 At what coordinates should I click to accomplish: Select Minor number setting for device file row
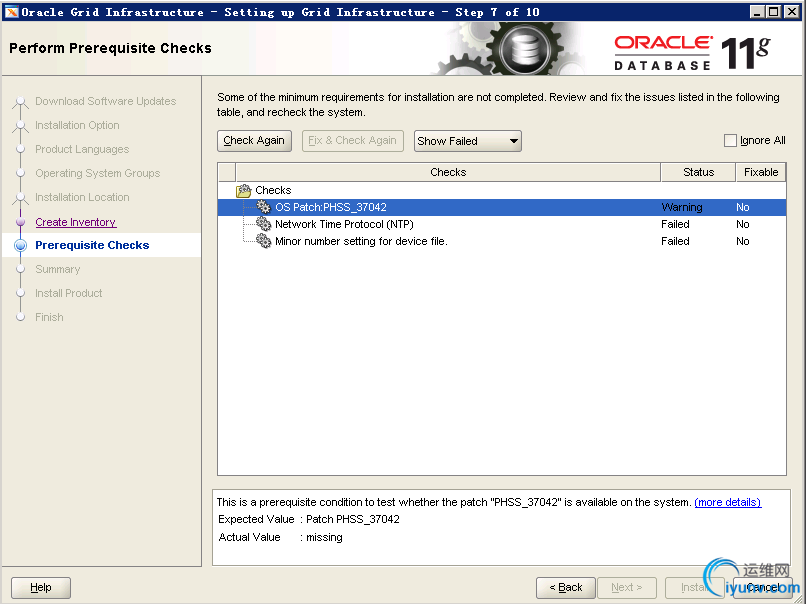(x=502, y=241)
